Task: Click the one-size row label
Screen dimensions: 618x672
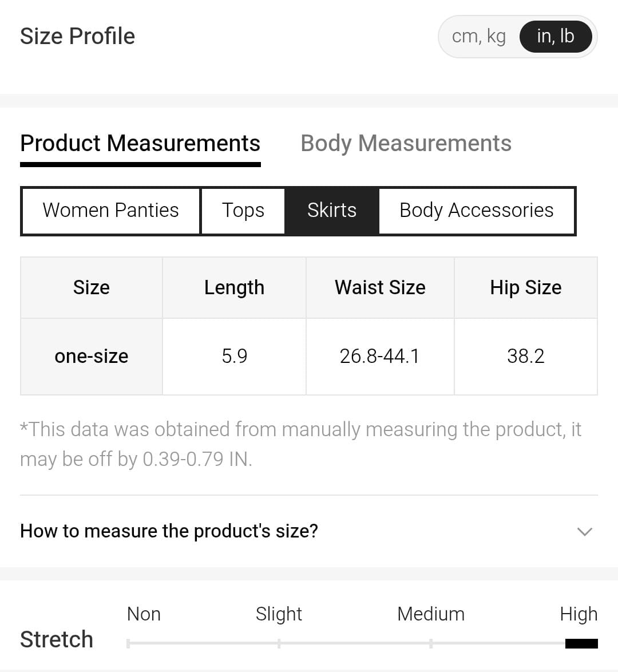Action: click(x=92, y=356)
